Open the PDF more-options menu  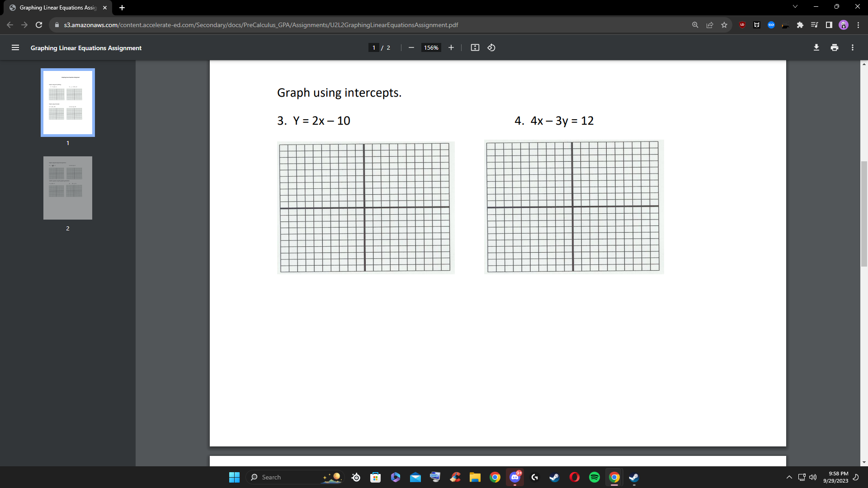[853, 47]
